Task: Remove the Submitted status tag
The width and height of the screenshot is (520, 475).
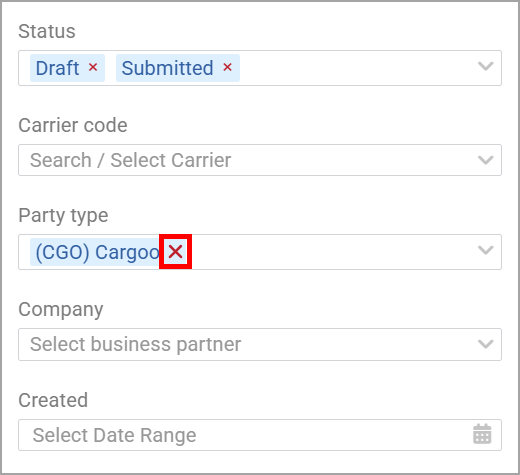Action: [x=227, y=67]
